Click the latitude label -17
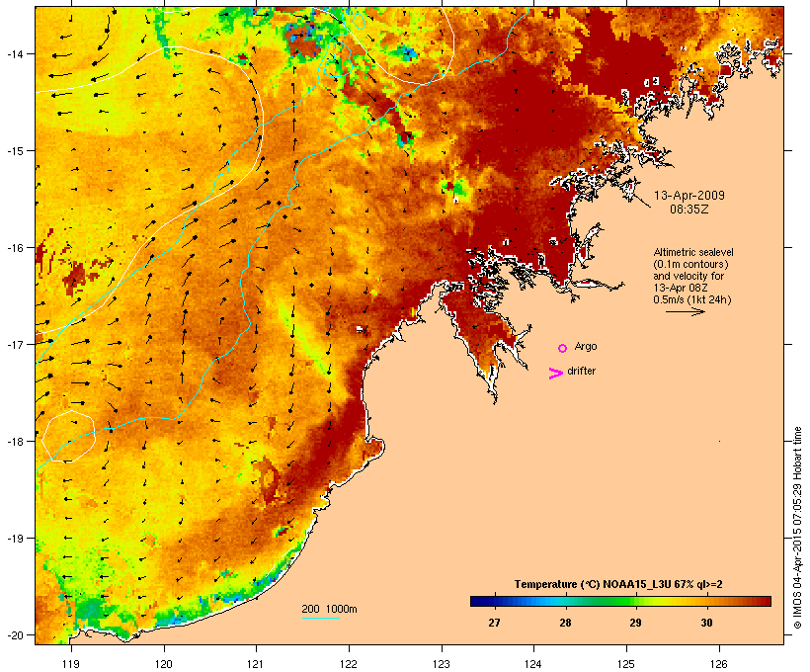 14,344
